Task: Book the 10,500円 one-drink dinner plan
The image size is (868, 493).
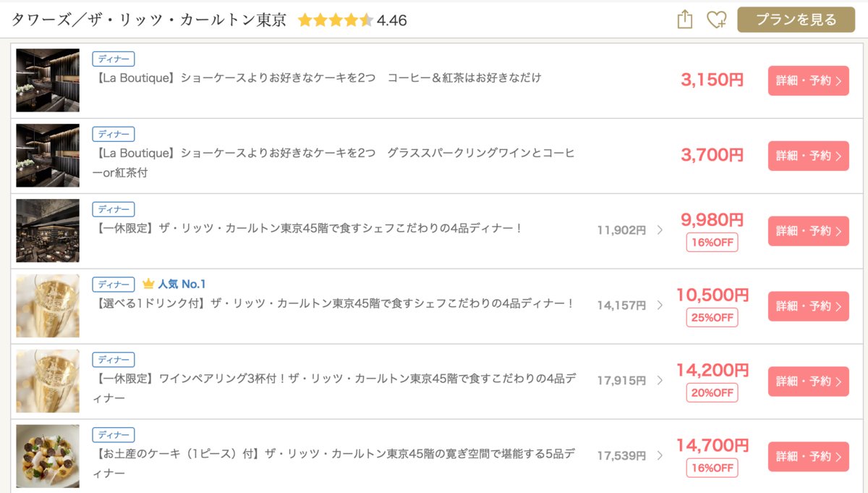Action: click(x=808, y=306)
